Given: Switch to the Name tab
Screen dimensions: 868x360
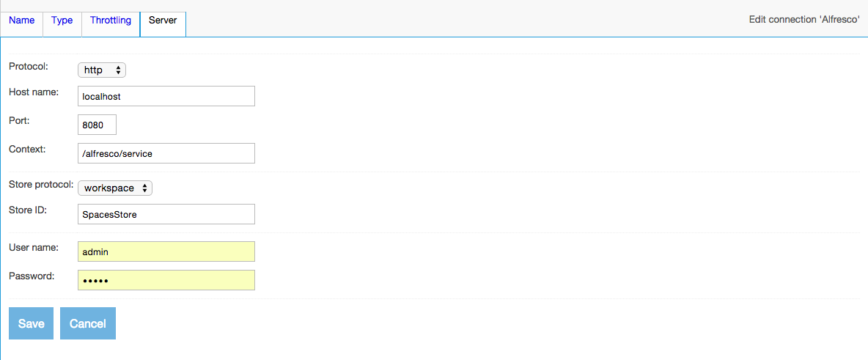Looking at the screenshot, I should pos(22,21).
